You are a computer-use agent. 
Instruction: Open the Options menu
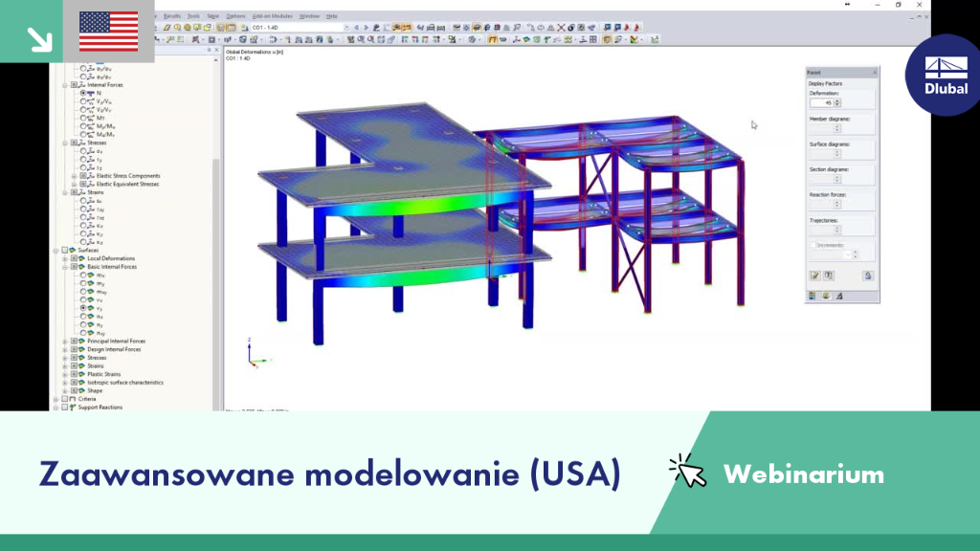coord(235,16)
